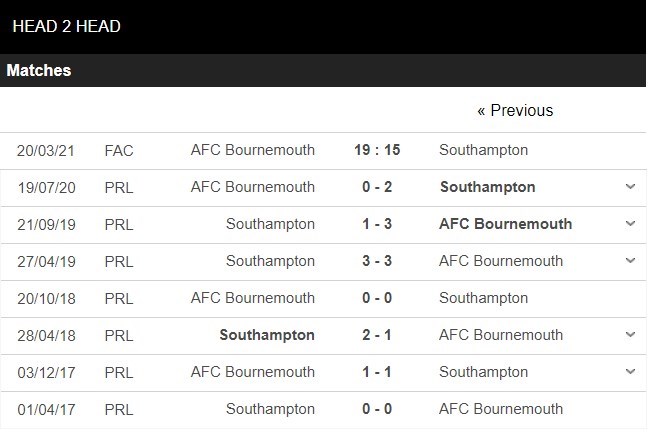Select the 3 - 3 draw score
Screen dimensions: 649x432
tap(377, 261)
